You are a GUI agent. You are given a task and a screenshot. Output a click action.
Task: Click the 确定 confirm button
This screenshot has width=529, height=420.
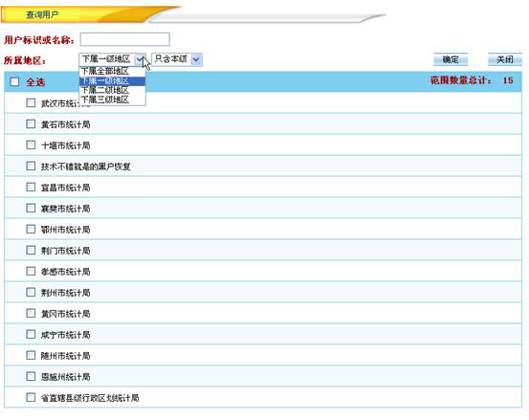coord(451,59)
